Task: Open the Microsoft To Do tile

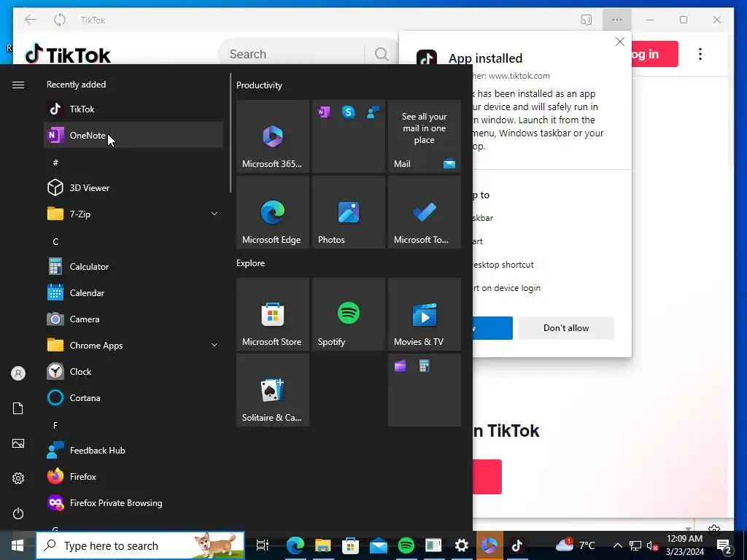Action: pyautogui.click(x=424, y=212)
